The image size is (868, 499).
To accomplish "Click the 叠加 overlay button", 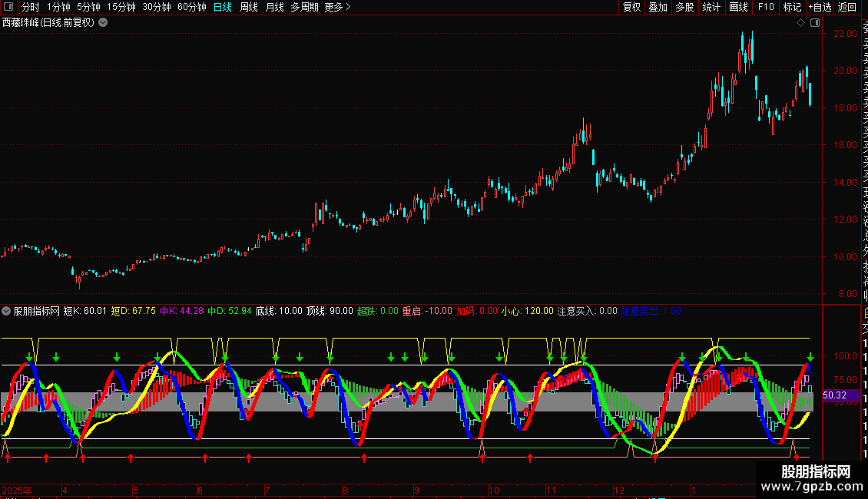I will coord(658,7).
